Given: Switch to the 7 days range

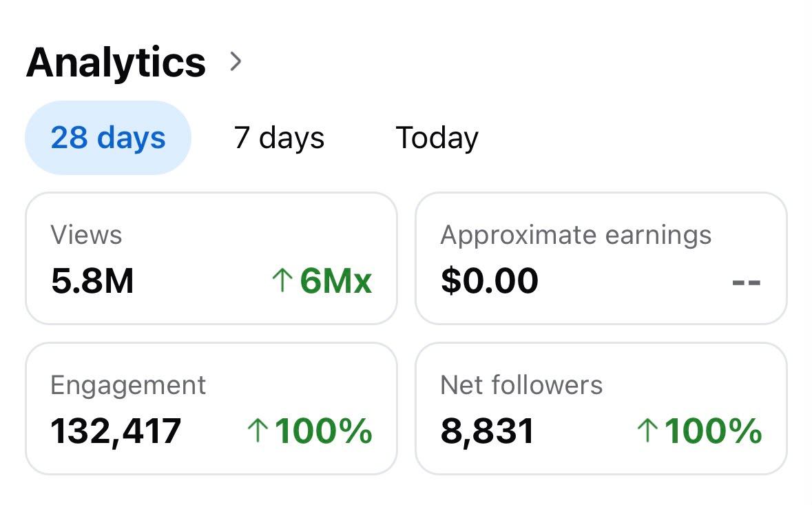Looking at the screenshot, I should click(279, 138).
